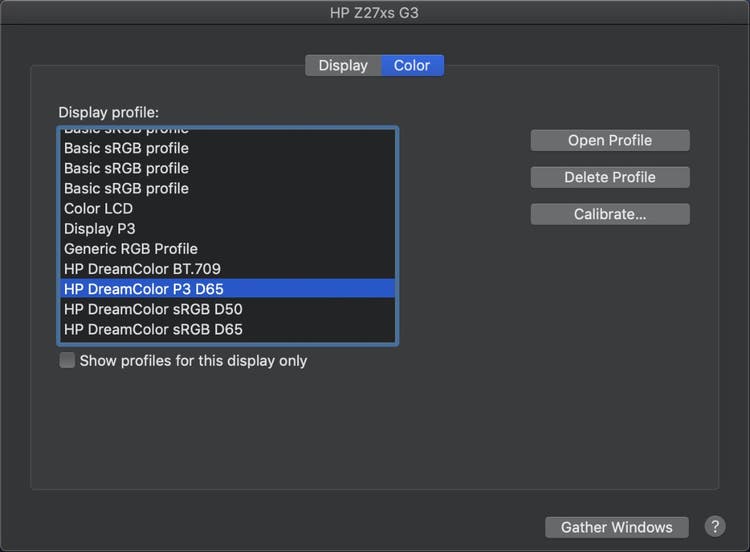Click the HP Z27xs G3 window title
Screen dimensions: 750x552
(374, 13)
